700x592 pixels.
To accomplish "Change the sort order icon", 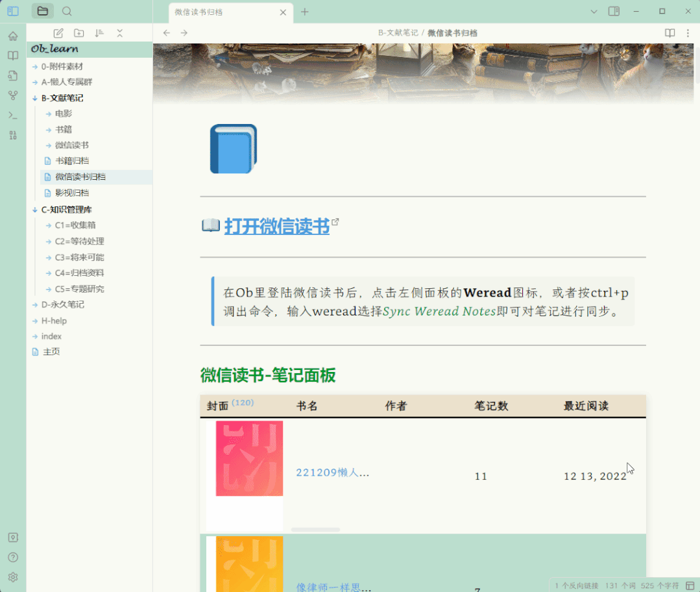I will pyautogui.click(x=99, y=33).
